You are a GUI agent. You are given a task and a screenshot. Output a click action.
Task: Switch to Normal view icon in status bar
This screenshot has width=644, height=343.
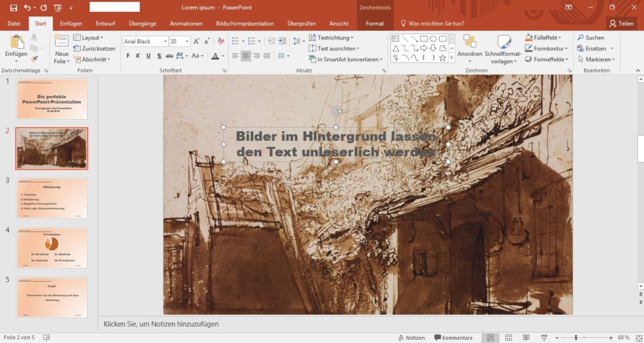[x=490, y=337]
